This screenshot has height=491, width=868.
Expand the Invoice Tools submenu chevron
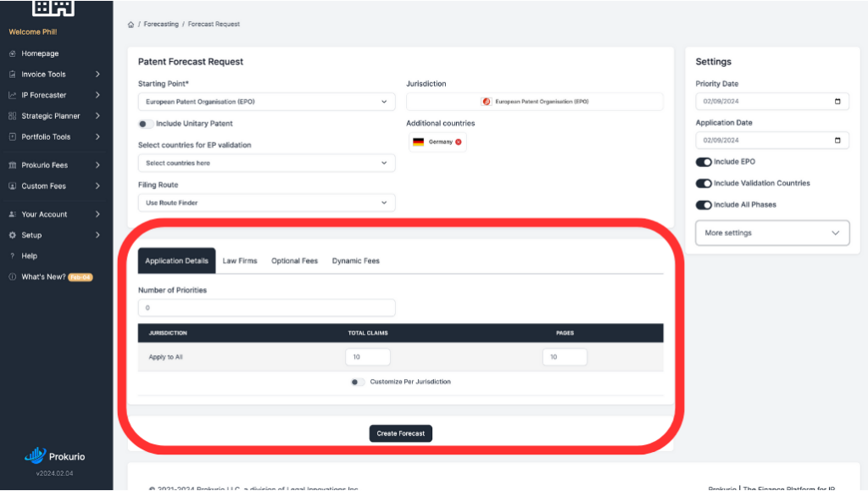tap(97, 74)
